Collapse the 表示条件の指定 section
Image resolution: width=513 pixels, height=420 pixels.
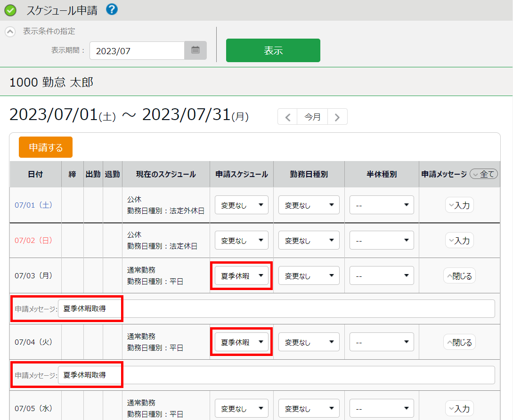(10, 32)
